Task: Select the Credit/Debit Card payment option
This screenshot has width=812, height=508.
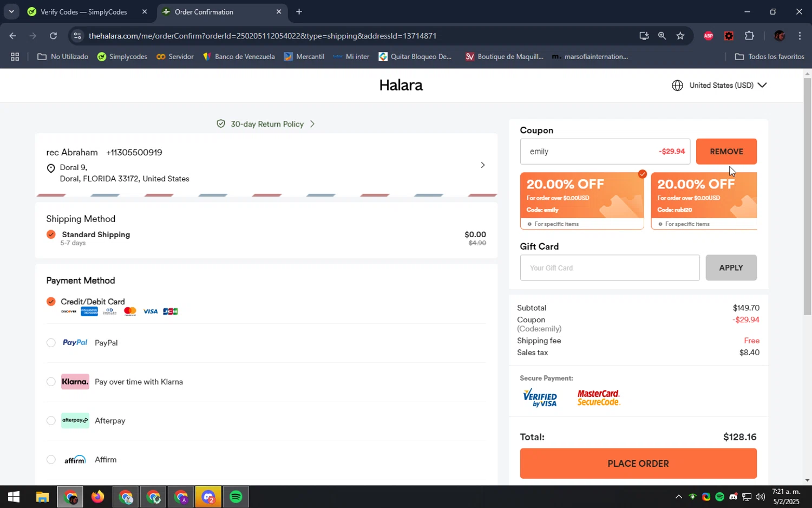Action: pos(51,302)
